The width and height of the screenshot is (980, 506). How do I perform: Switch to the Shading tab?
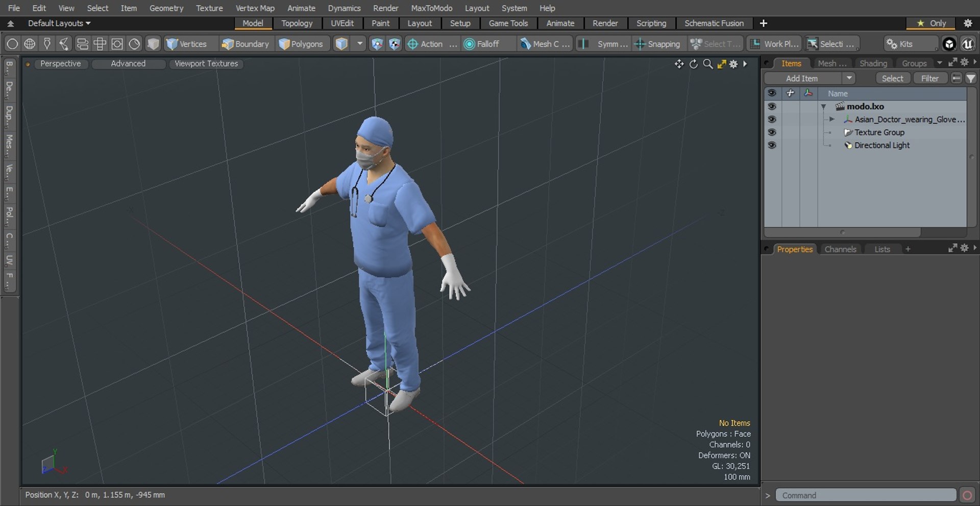point(873,63)
